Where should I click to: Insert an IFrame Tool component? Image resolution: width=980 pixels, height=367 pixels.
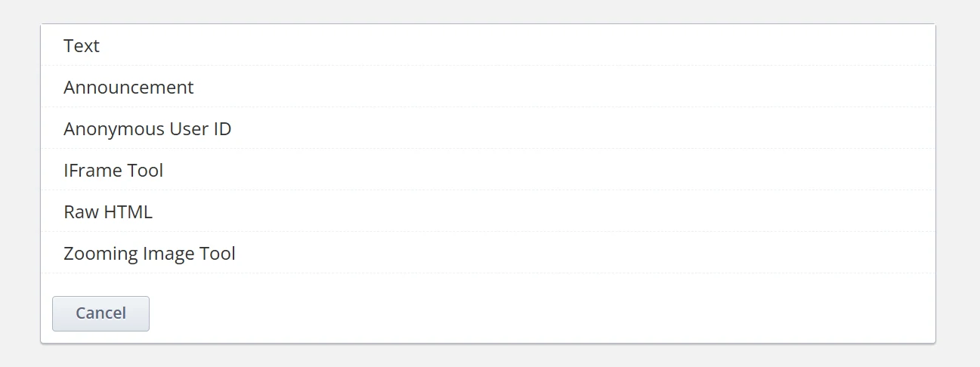488,170
